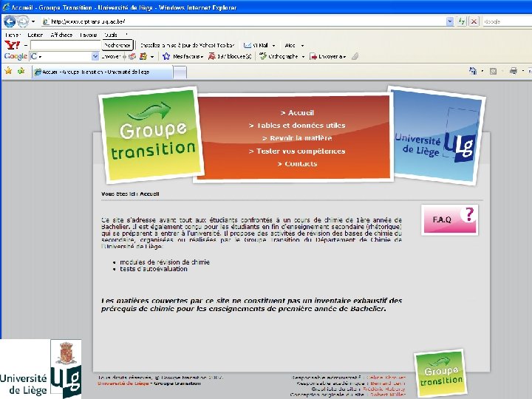Run the Orthographe spell check
The height and width of the screenshot is (399, 532).
(x=279, y=57)
